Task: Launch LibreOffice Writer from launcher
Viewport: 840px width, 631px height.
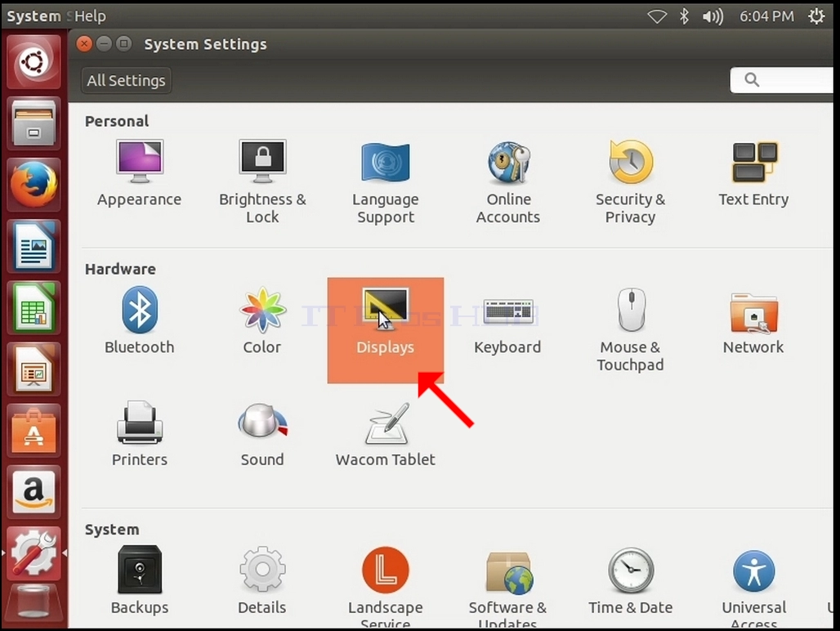Action: click(34, 246)
